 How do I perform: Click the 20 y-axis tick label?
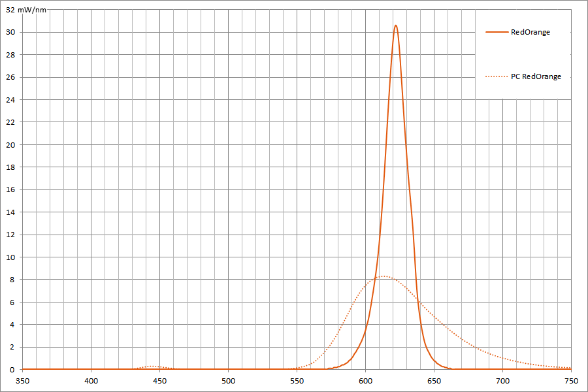tap(11, 144)
